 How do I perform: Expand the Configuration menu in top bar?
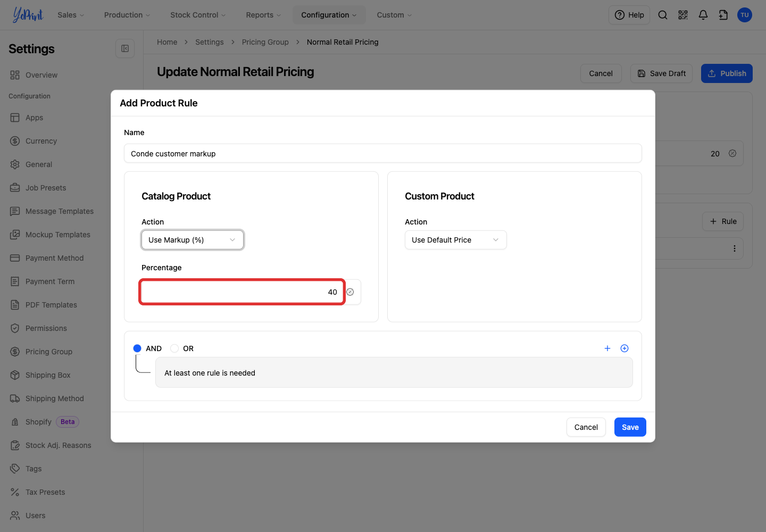coord(329,15)
